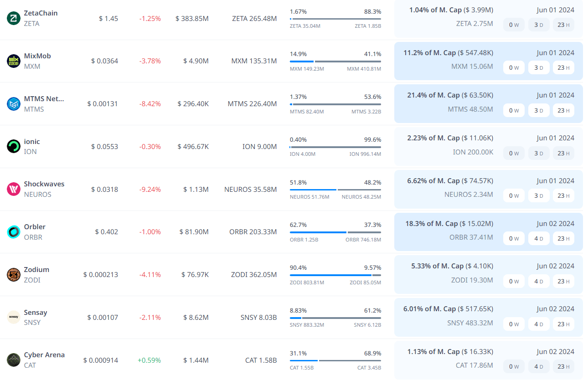Image resolution: width=588 pixels, height=380 pixels.
Task: Click the MixMob unlock event card
Action: [x=488, y=61]
